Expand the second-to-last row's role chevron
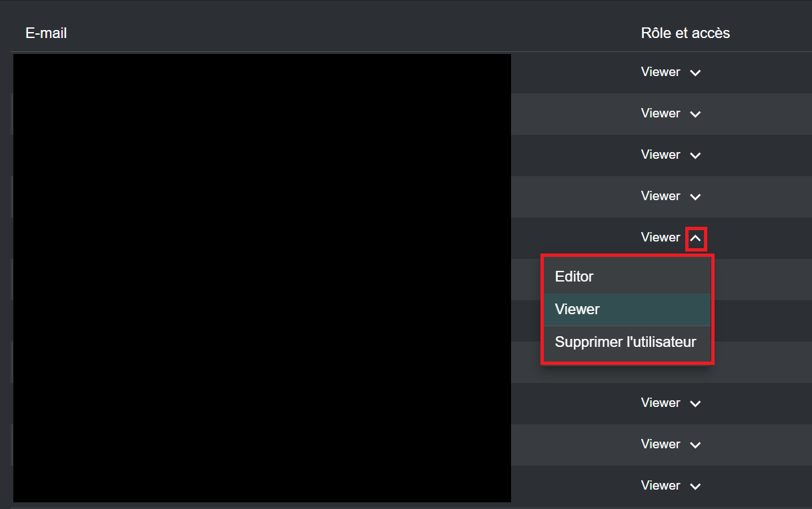812x509 pixels. tap(695, 445)
